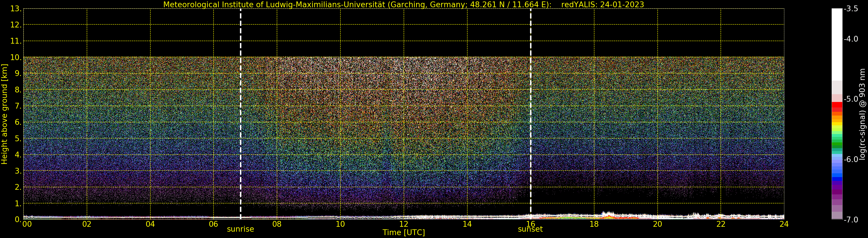Click the 'sunrise' label below the time axis
Screen dimensions: 868x238
click(x=240, y=229)
